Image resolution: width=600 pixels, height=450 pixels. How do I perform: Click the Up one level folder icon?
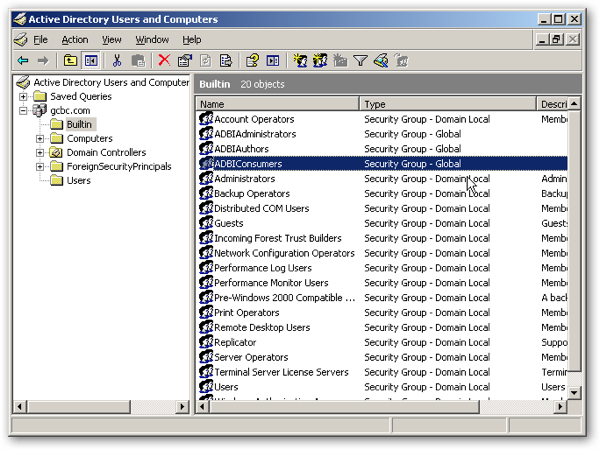(70, 60)
